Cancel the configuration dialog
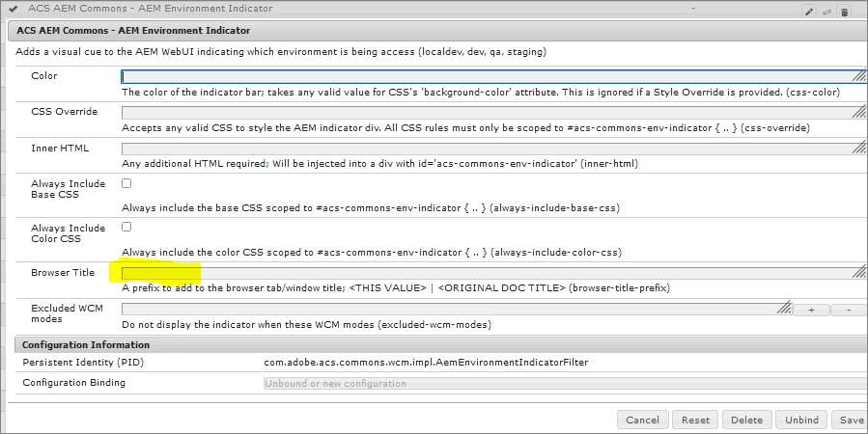868x434 pixels. 643,420
